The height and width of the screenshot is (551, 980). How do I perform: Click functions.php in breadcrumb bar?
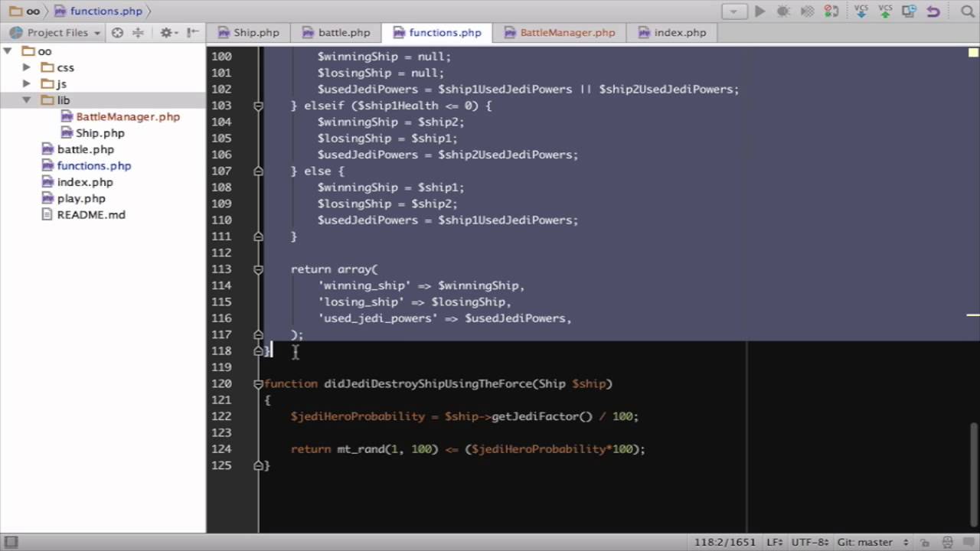pyautogui.click(x=97, y=11)
